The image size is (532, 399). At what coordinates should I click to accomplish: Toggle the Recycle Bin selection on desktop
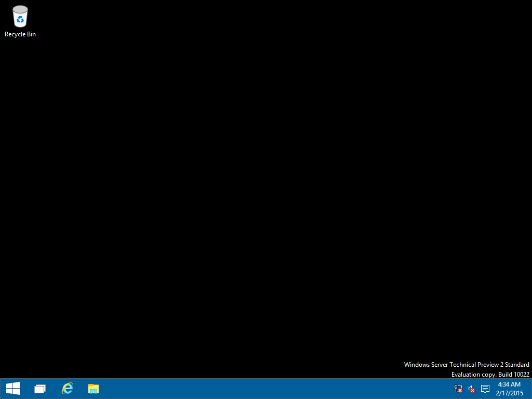[x=20, y=17]
